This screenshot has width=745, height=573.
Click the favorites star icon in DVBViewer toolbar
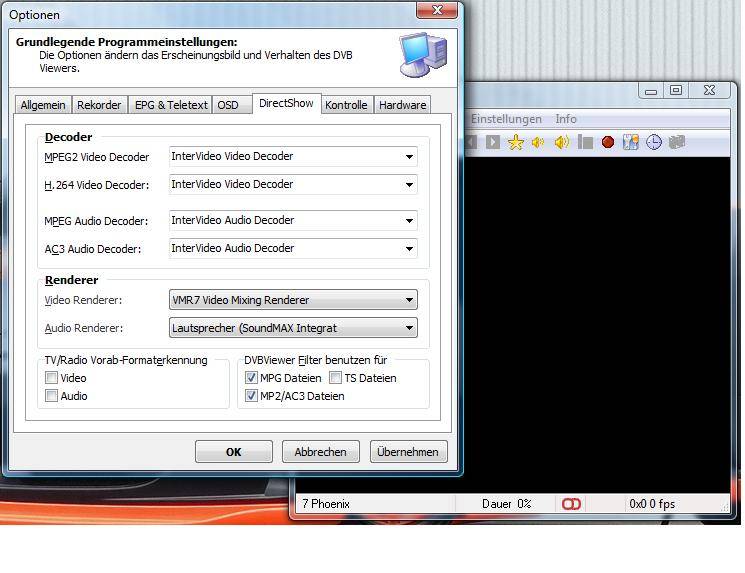[x=516, y=142]
